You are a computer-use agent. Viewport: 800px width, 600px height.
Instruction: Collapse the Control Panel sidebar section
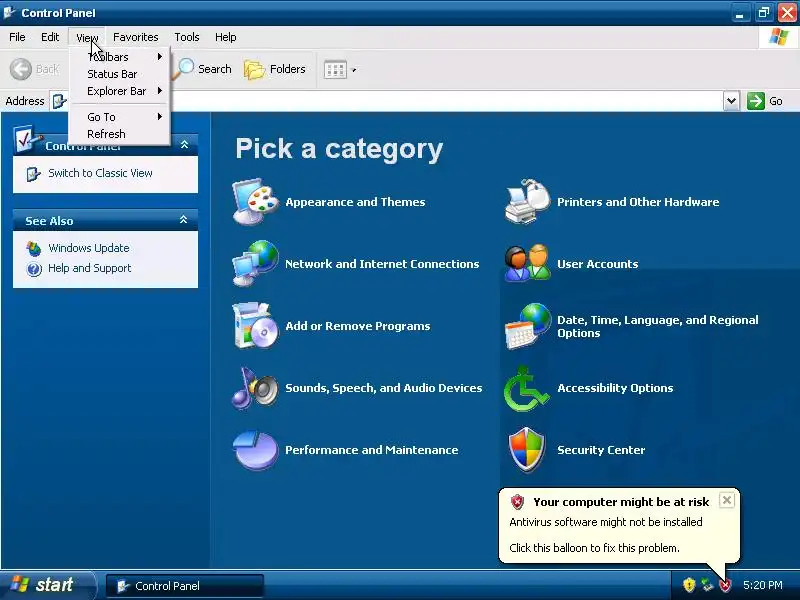[x=184, y=145]
